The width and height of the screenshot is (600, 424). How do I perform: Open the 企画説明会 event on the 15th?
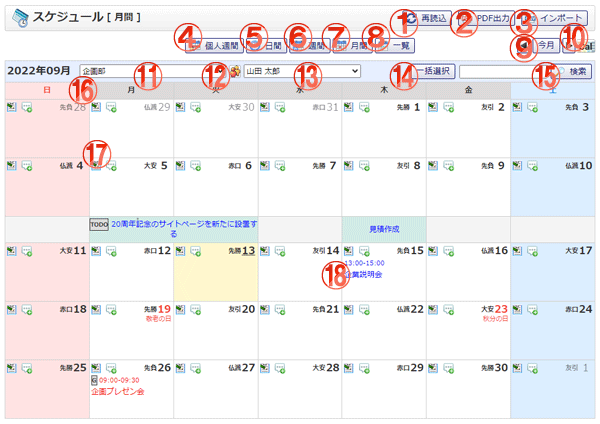[364, 274]
